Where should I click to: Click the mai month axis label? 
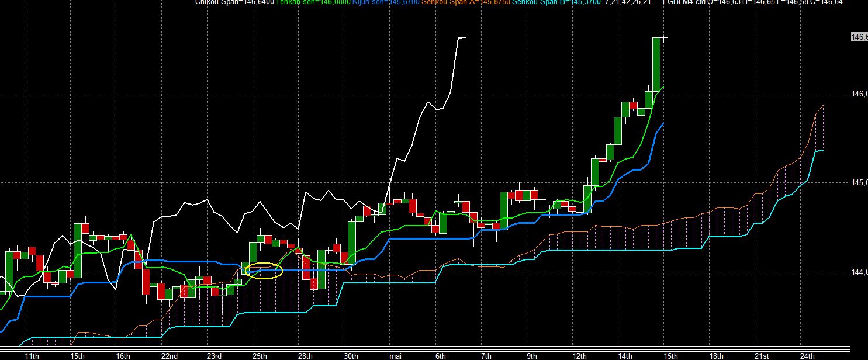coord(396,355)
